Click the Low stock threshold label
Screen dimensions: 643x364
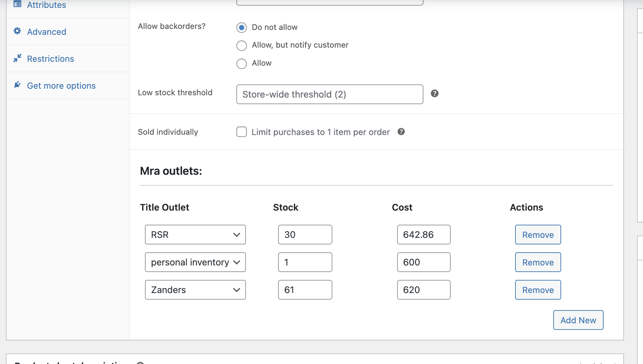tap(175, 93)
